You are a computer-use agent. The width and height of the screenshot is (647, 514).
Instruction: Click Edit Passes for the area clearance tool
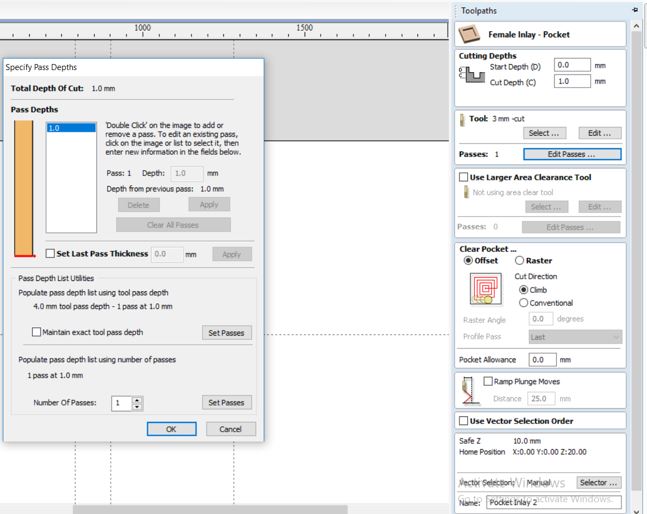coord(571,227)
